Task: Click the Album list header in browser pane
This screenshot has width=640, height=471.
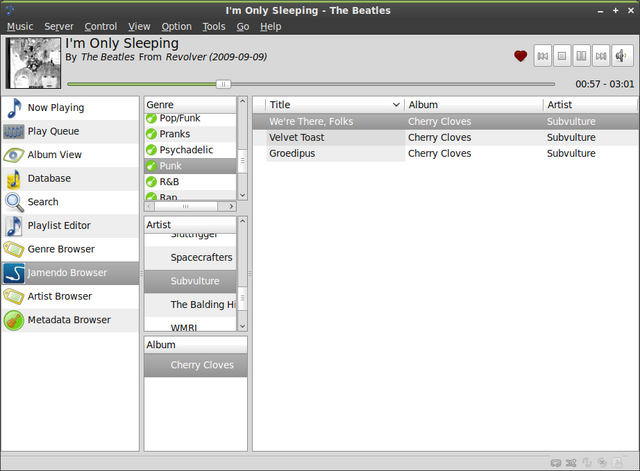Action: [196, 345]
